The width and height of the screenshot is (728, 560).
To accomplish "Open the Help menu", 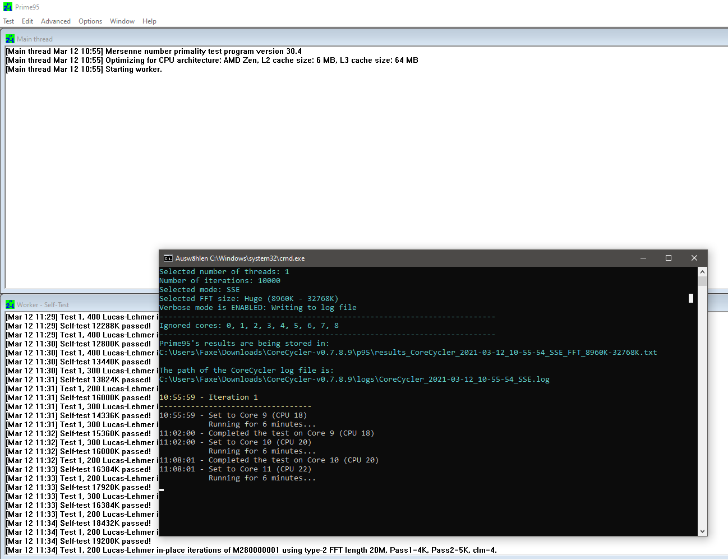I will pos(149,21).
